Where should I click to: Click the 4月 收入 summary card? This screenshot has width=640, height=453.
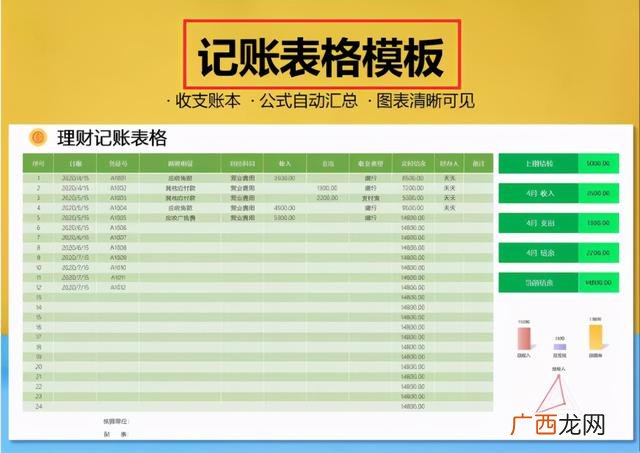click(x=559, y=193)
